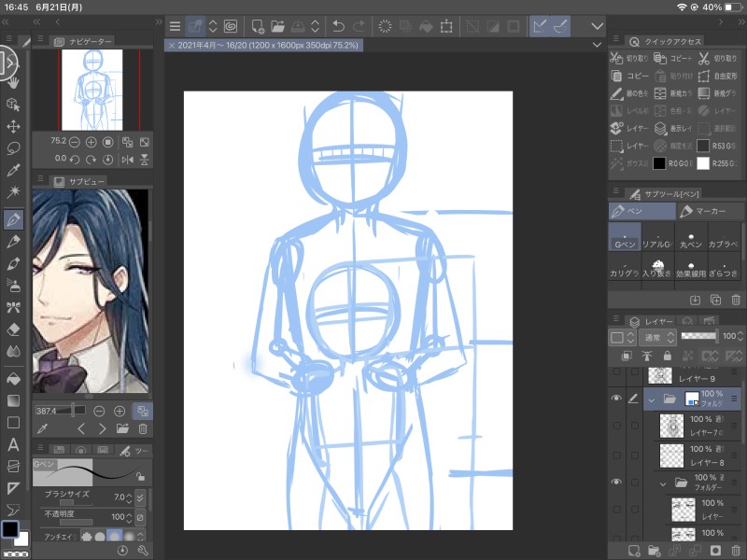This screenshot has width=747, height=560.
Task: Click 自由変形 in Quick Access
Action: click(718, 76)
